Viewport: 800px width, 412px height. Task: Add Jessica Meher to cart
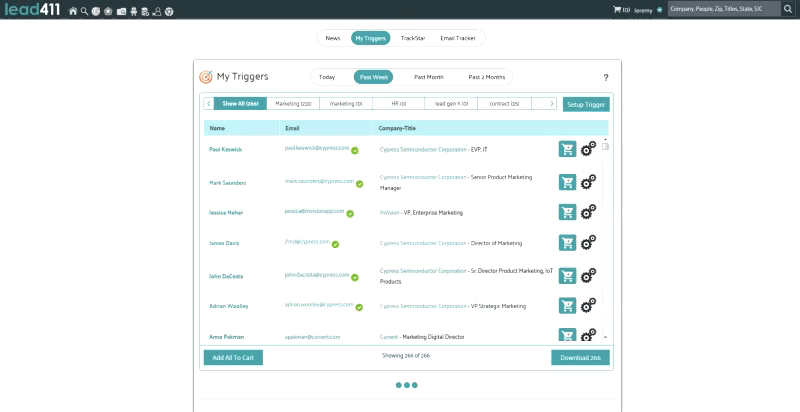pos(567,212)
